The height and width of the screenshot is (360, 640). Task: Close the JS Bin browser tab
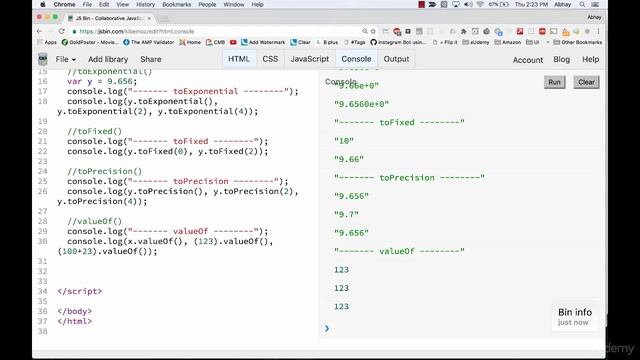(x=149, y=18)
